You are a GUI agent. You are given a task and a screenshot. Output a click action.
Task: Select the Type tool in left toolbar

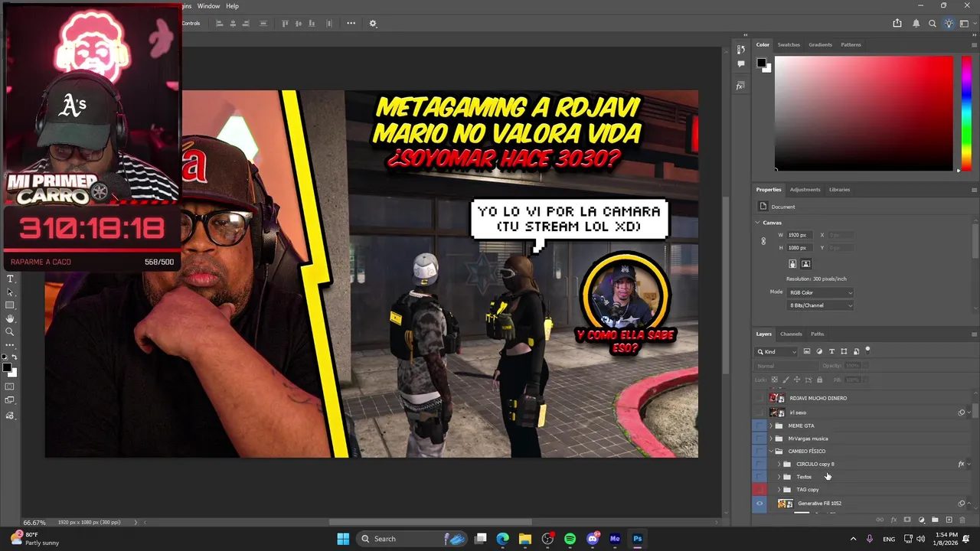(10, 279)
